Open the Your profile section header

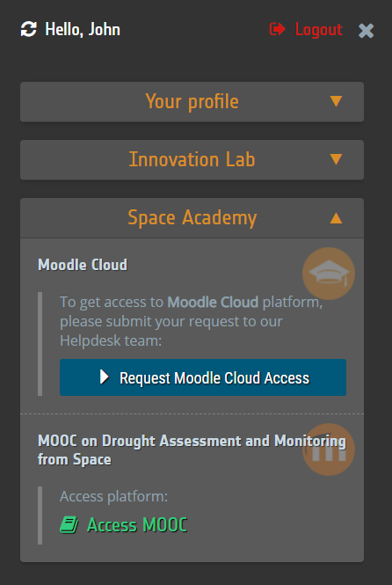(x=192, y=102)
